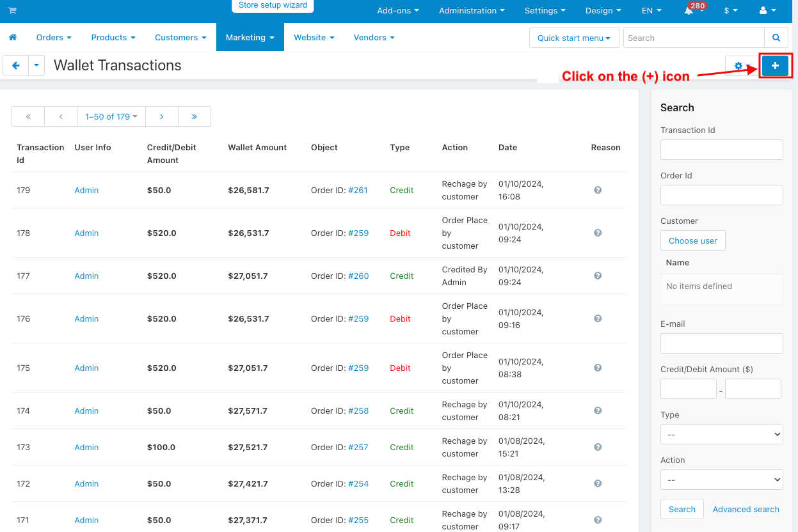This screenshot has height=532, width=798.
Task: Open the Settings dropdown menu
Action: tap(545, 11)
